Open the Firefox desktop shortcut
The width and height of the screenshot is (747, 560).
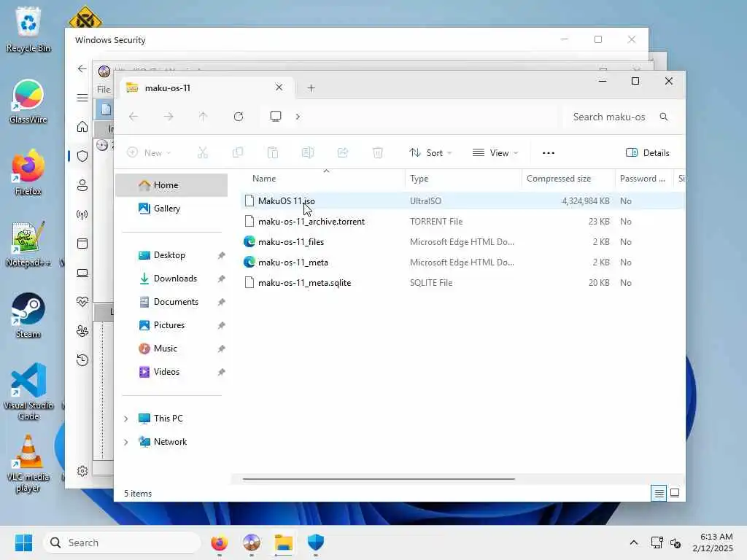(28, 172)
